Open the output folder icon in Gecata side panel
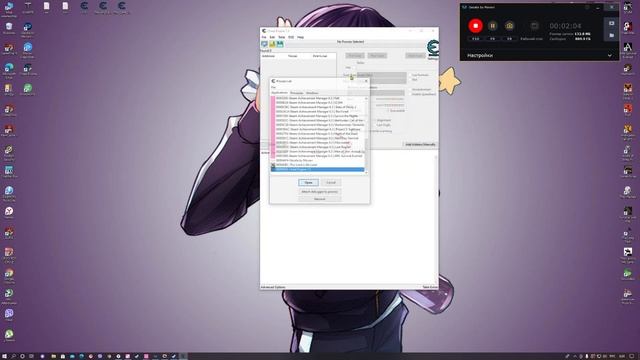The width and height of the screenshot is (640, 360). (611, 36)
